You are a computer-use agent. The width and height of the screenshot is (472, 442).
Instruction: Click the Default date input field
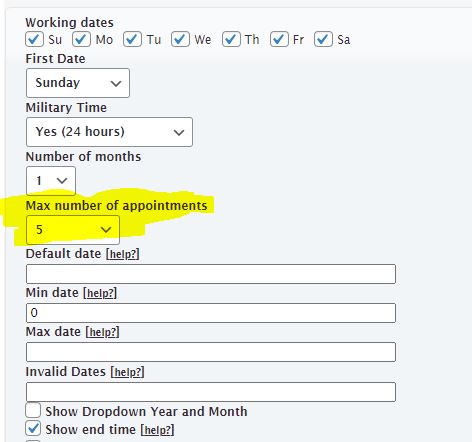click(x=211, y=274)
